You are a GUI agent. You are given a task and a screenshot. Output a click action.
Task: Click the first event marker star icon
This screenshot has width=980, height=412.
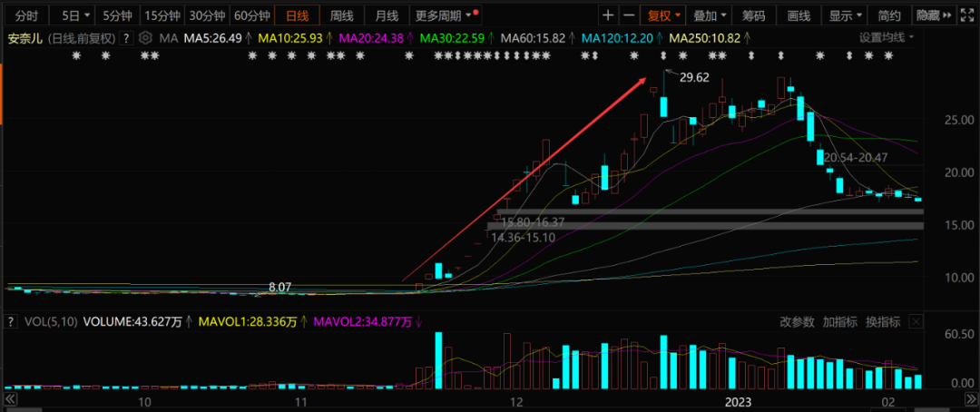pos(76,56)
